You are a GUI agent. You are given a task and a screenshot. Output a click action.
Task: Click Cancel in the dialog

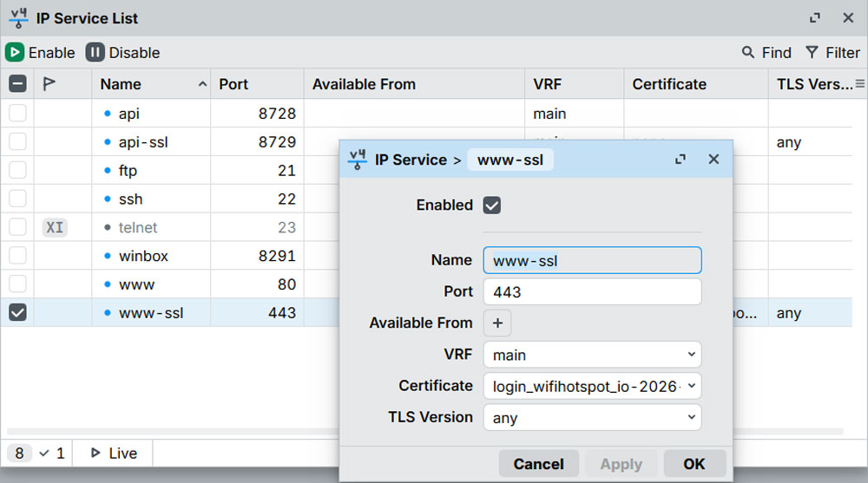(x=538, y=464)
